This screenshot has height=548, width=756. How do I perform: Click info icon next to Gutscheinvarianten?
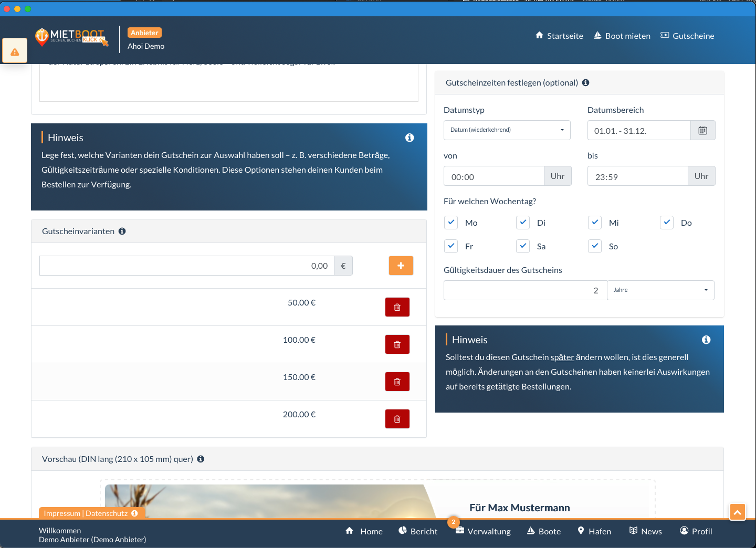point(122,231)
